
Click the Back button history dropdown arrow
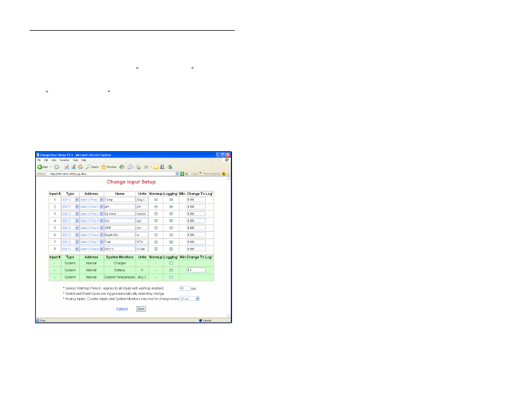pyautogui.click(x=51, y=167)
